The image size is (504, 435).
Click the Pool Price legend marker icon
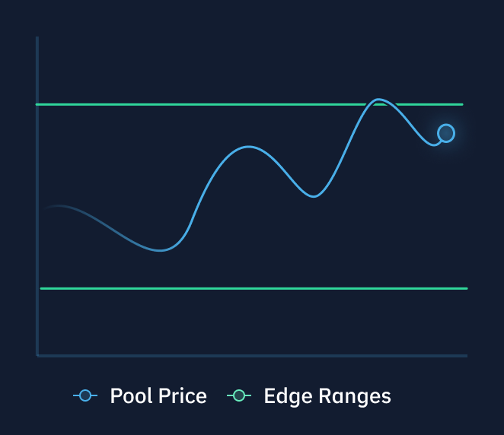click(x=85, y=395)
